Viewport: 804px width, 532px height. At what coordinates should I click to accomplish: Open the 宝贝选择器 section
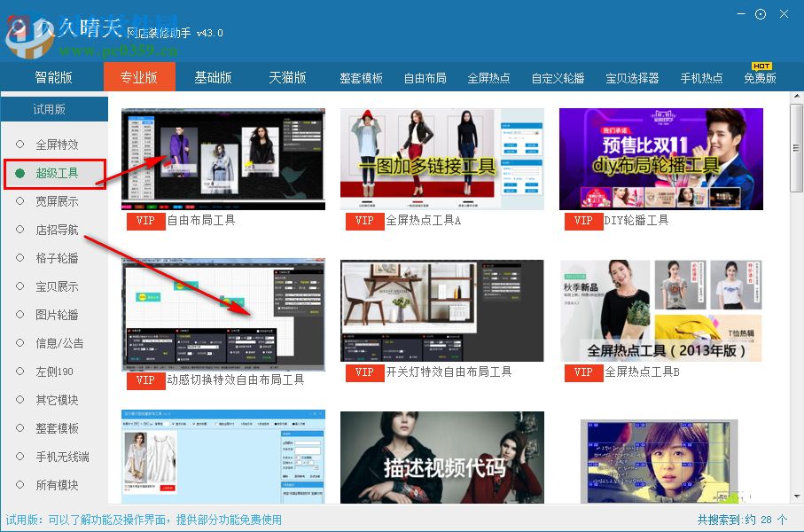632,77
